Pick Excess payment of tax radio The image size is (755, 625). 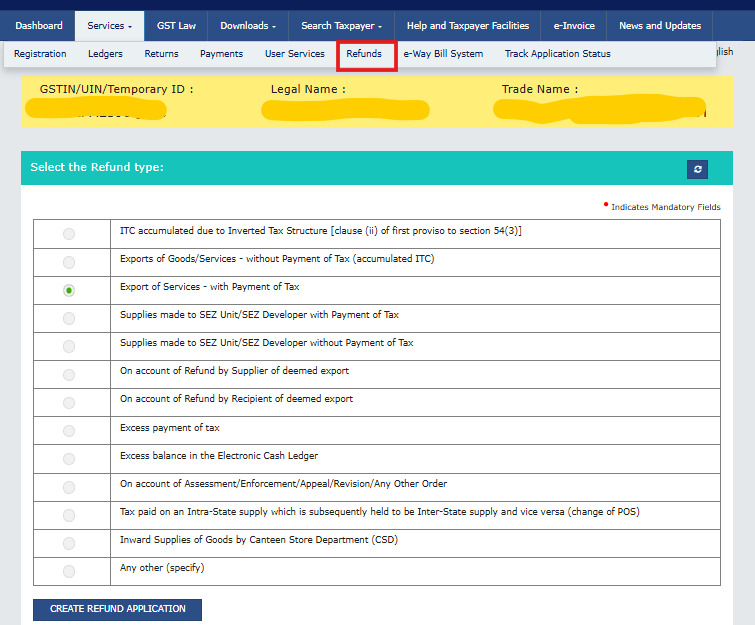[x=69, y=430]
